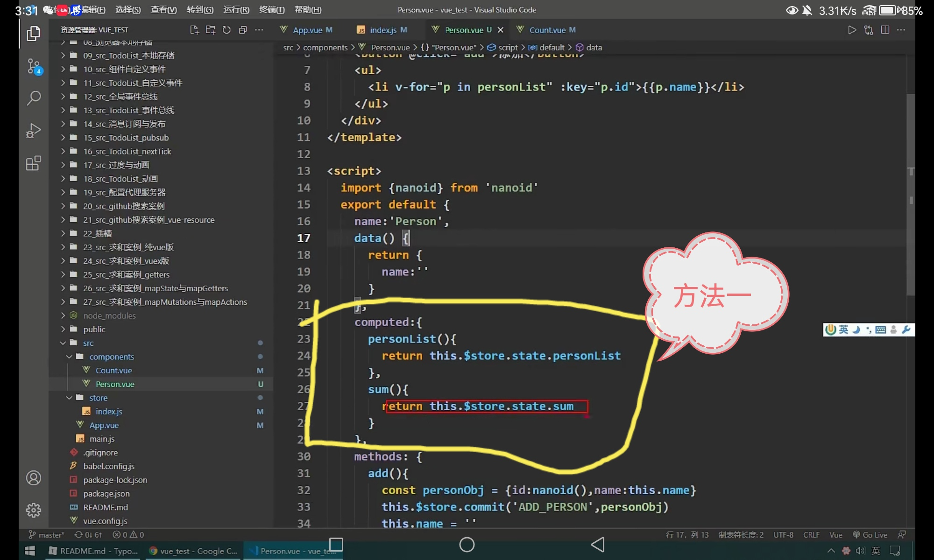This screenshot has width=934, height=560.
Task: Toggle CRLF line ending setting
Action: point(811,535)
